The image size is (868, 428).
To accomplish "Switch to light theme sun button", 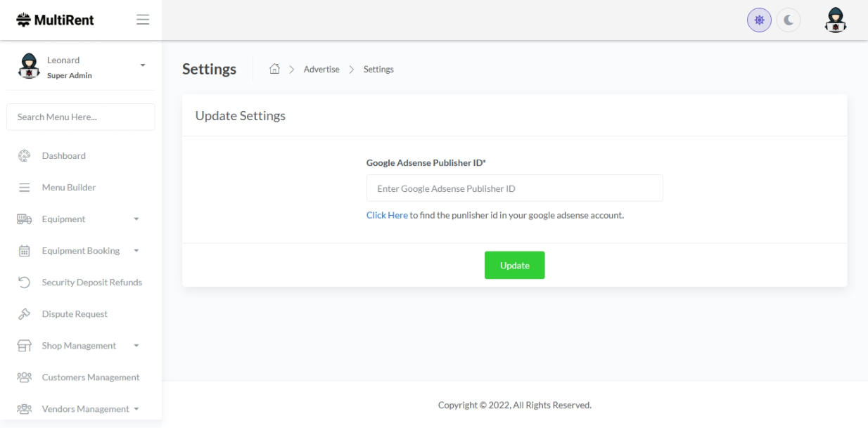I will click(759, 20).
